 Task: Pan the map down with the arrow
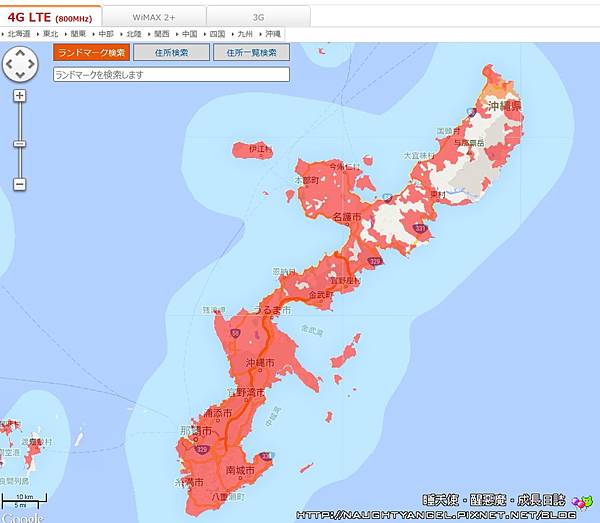[20, 75]
